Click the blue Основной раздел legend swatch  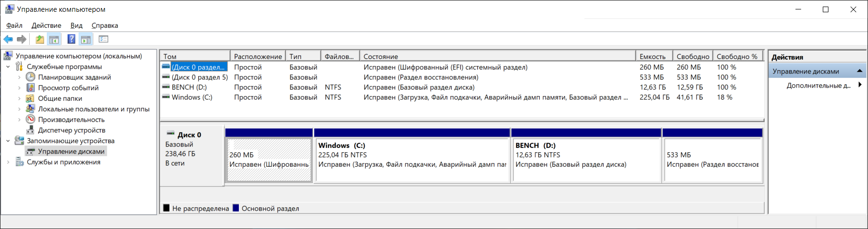(236, 208)
